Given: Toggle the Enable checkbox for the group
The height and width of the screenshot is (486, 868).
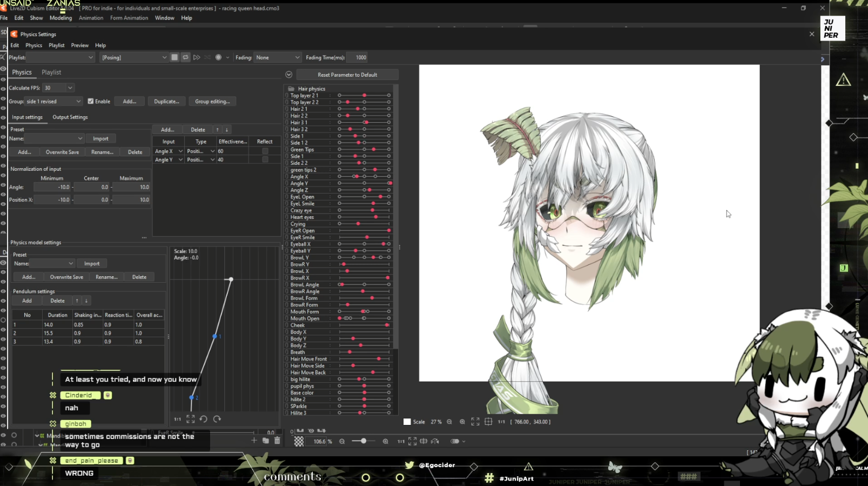Looking at the screenshot, I should 91,101.
